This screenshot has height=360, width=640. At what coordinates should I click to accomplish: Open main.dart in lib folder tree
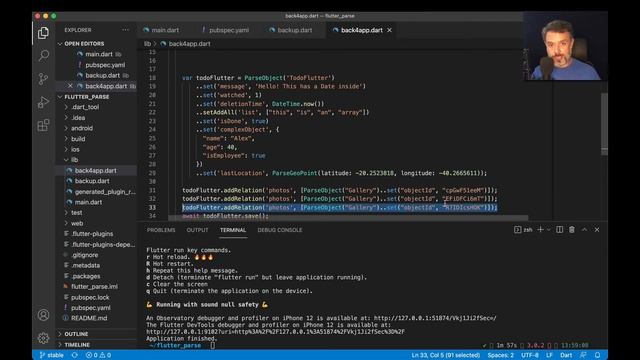[88, 202]
